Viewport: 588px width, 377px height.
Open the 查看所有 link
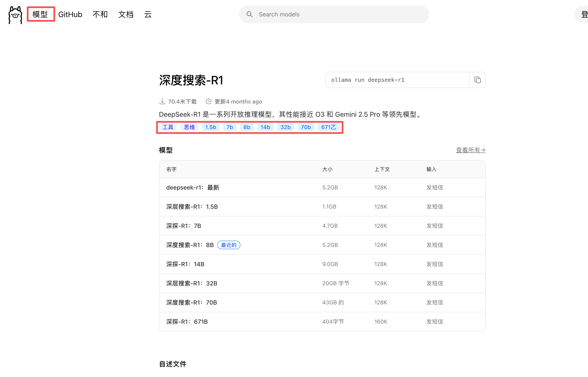[x=470, y=150]
